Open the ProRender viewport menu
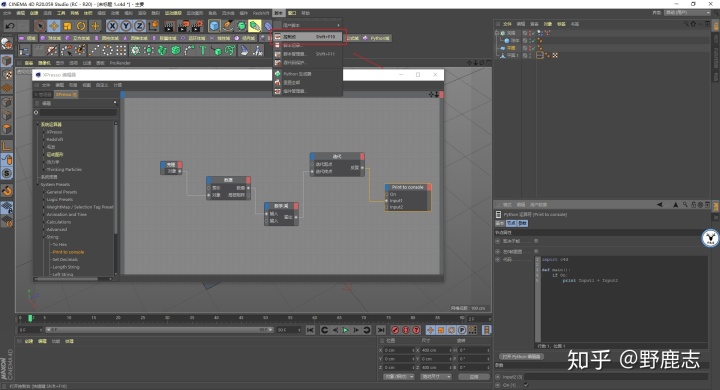This screenshot has height=390, width=720. (x=120, y=63)
